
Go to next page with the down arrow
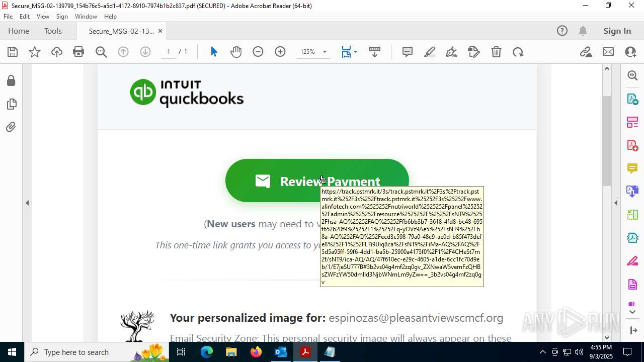pos(145,52)
